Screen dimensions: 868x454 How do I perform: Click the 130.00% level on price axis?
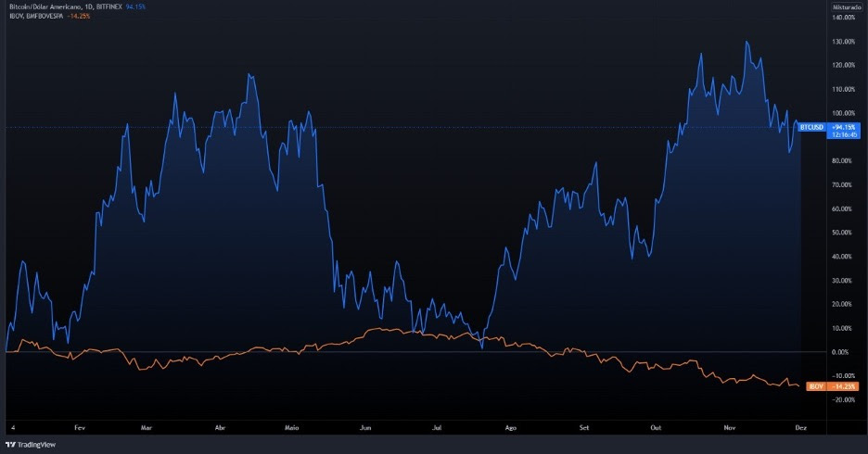(x=844, y=42)
